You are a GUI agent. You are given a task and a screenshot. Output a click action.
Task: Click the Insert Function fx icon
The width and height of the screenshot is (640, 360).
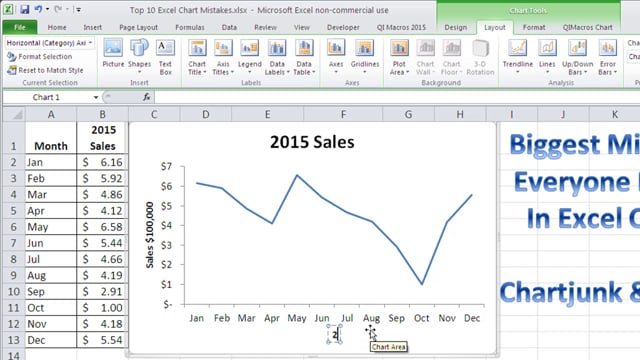click(147, 97)
